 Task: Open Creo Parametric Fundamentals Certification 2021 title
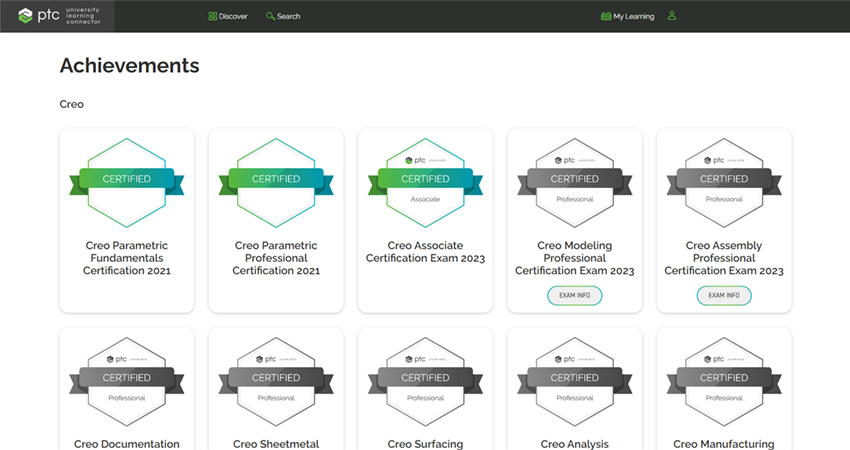[126, 257]
